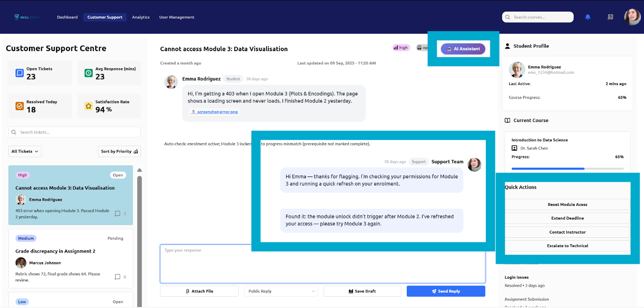Focus the Search courses field

pos(538,17)
